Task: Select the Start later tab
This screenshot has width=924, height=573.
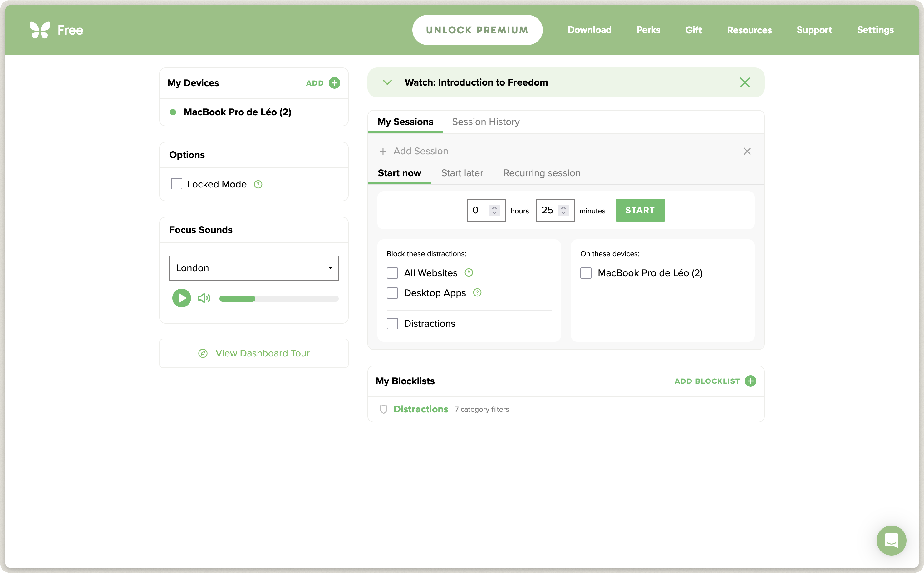Action: click(x=462, y=173)
